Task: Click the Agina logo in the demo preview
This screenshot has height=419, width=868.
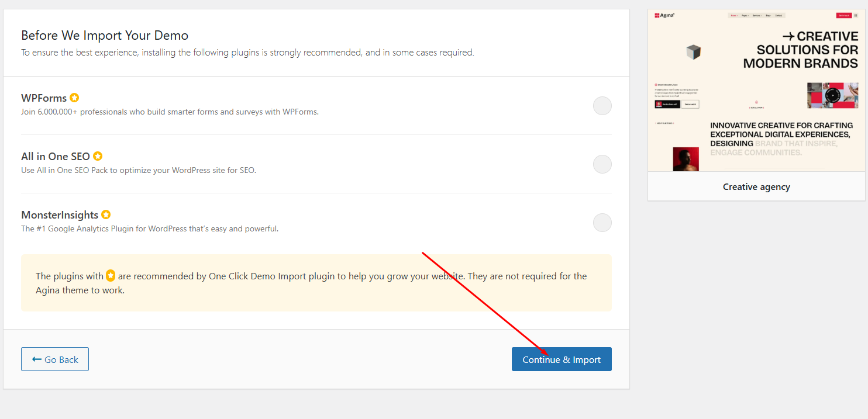Action: tap(664, 15)
